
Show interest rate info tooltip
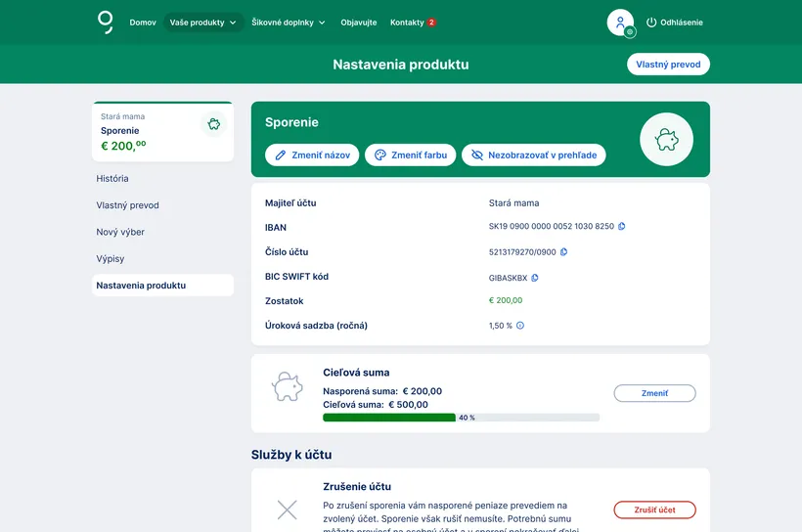click(520, 326)
